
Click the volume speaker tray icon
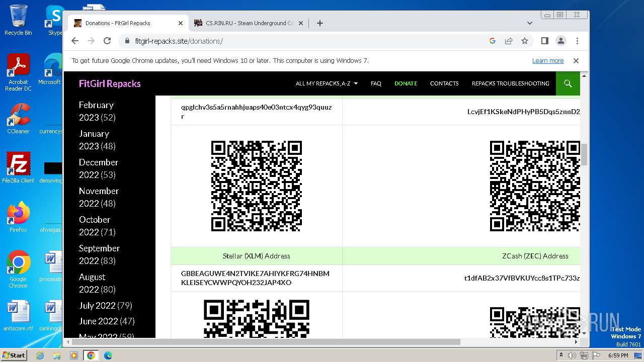pyautogui.click(x=572, y=355)
